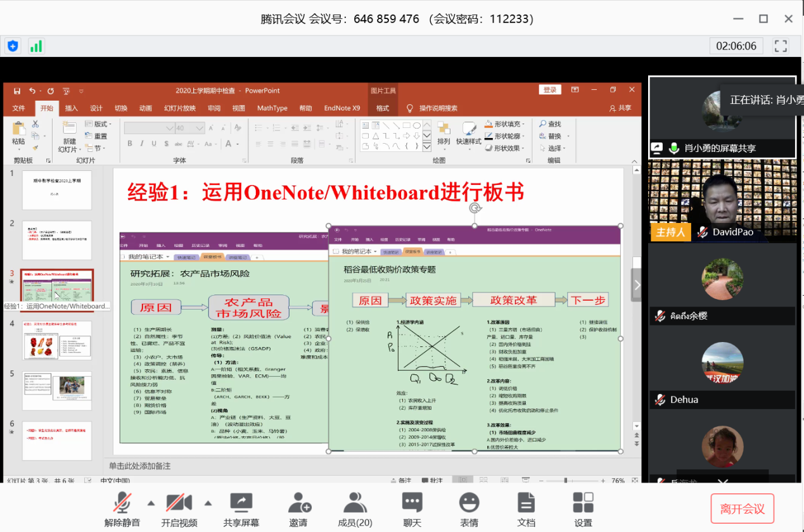Show the 成员(20) members list
The width and height of the screenshot is (804, 532).
point(355,510)
